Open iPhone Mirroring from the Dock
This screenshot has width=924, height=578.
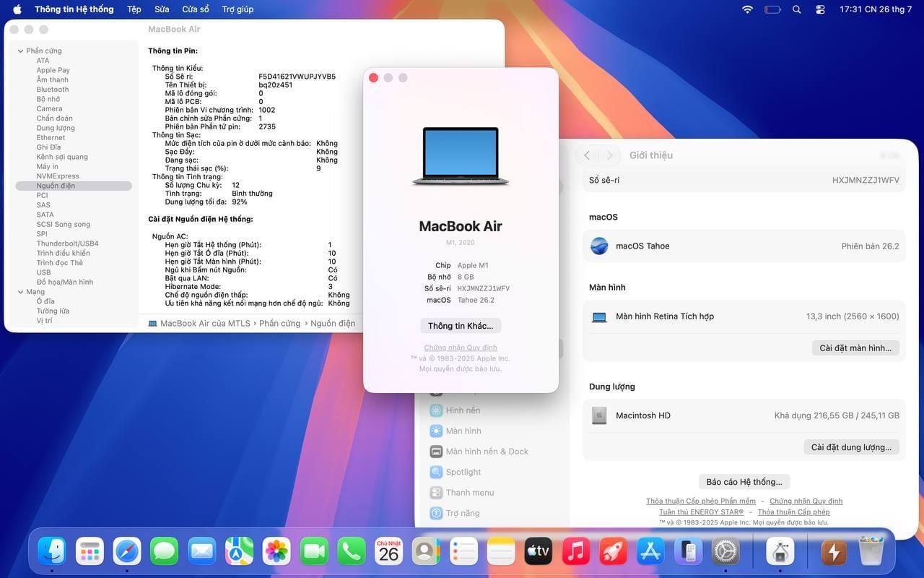coord(688,552)
